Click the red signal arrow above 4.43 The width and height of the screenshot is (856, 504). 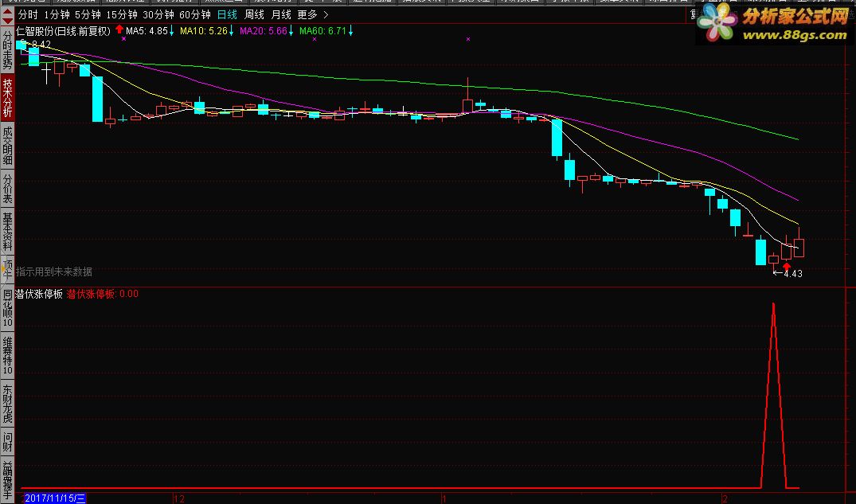click(786, 266)
